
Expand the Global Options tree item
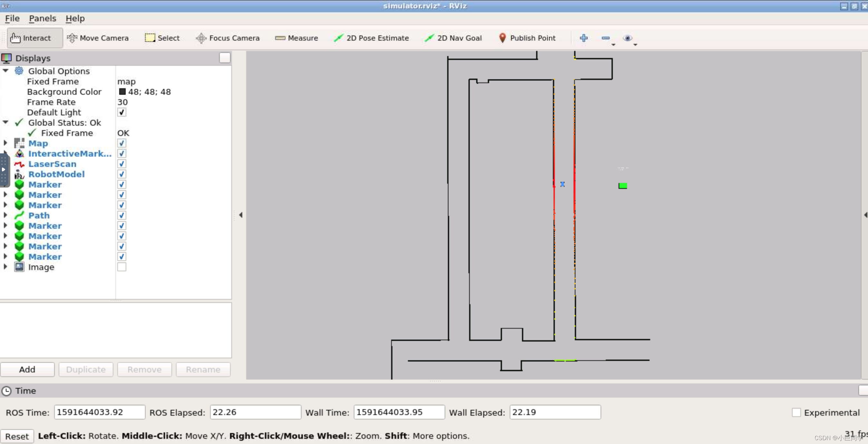click(x=6, y=71)
